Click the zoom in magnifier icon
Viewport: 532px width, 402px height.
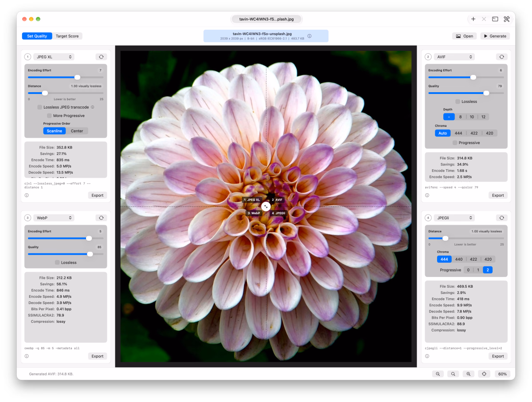point(468,374)
